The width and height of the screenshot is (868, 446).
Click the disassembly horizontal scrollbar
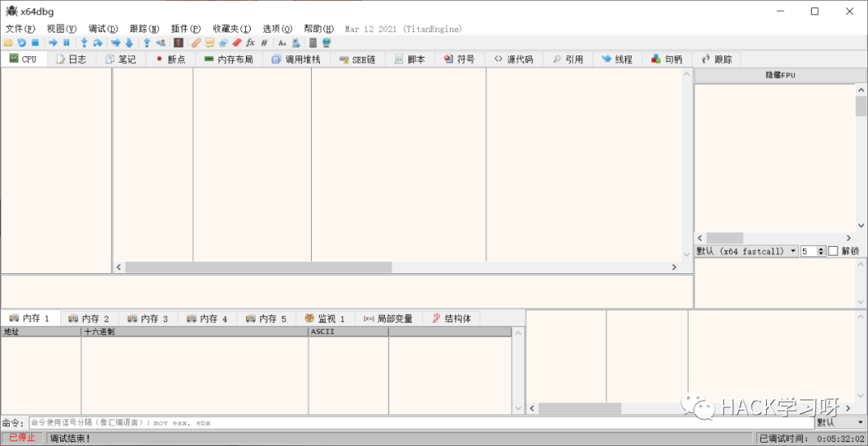pyautogui.click(x=257, y=267)
